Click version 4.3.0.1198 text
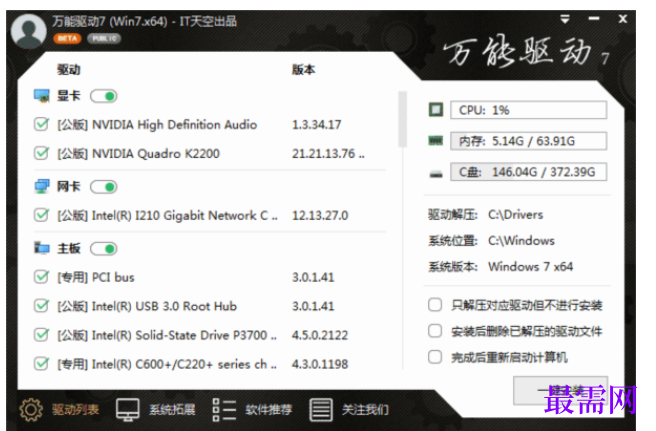This screenshot has width=656, height=431. tap(320, 364)
